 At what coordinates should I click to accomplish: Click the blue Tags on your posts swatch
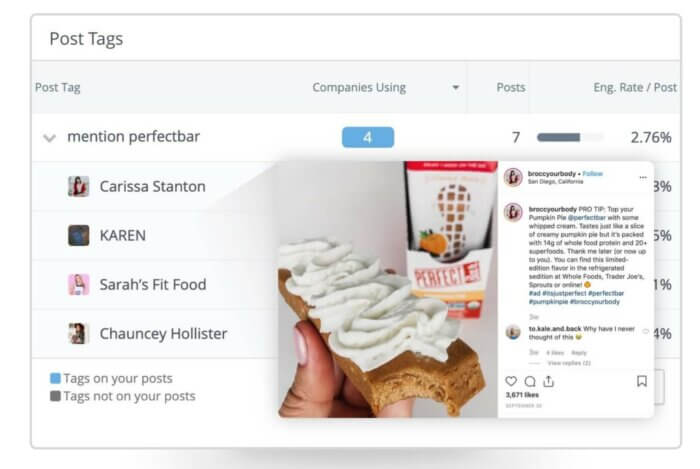55,378
